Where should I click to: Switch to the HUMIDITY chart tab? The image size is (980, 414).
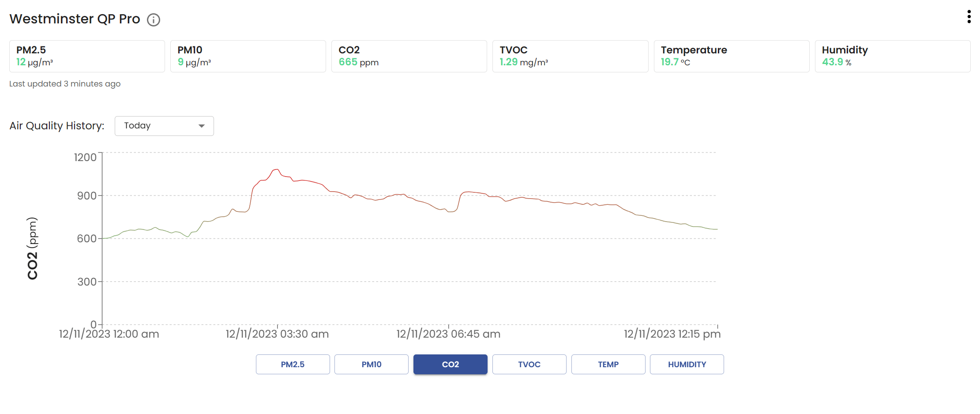click(x=687, y=364)
